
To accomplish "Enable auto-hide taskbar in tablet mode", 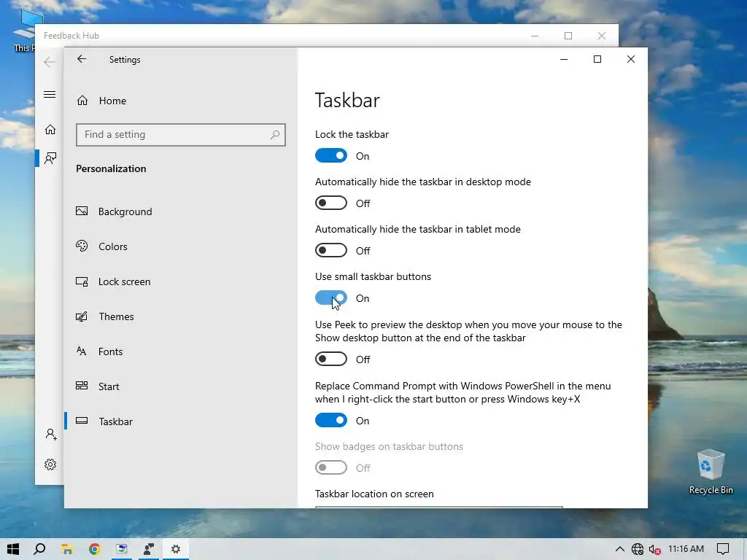I will (x=331, y=251).
